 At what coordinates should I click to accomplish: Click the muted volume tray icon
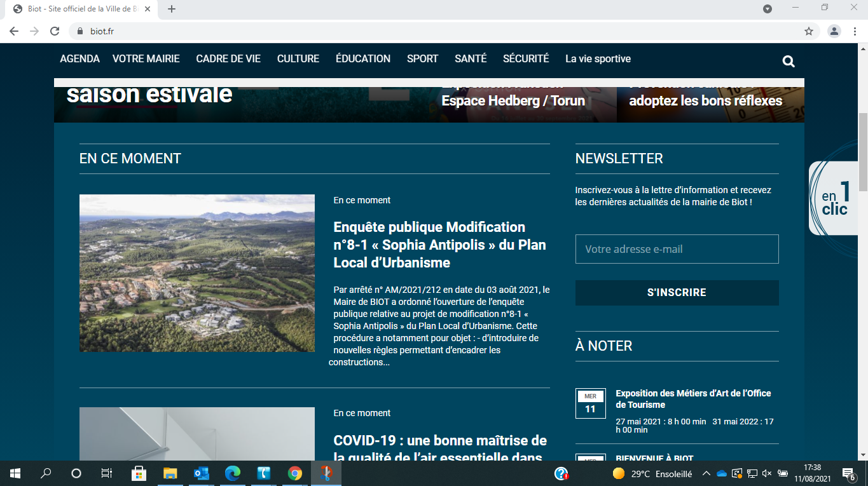pyautogui.click(x=767, y=473)
